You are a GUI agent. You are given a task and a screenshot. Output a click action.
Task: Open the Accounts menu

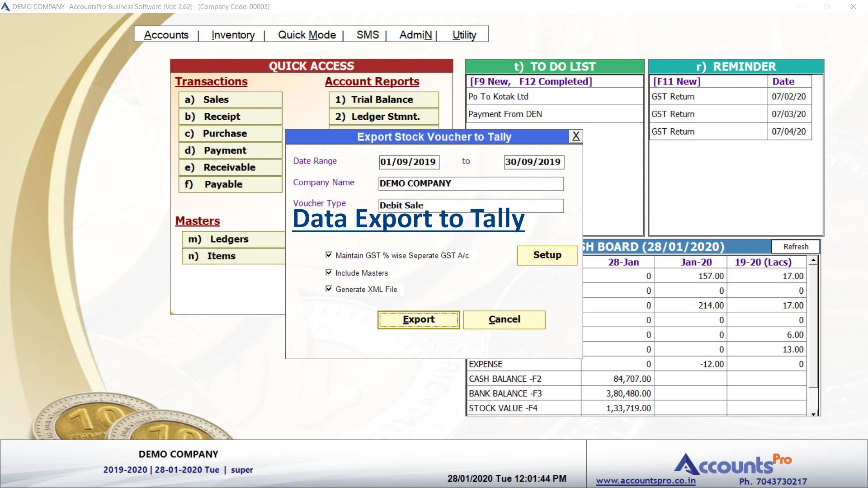pyautogui.click(x=166, y=35)
